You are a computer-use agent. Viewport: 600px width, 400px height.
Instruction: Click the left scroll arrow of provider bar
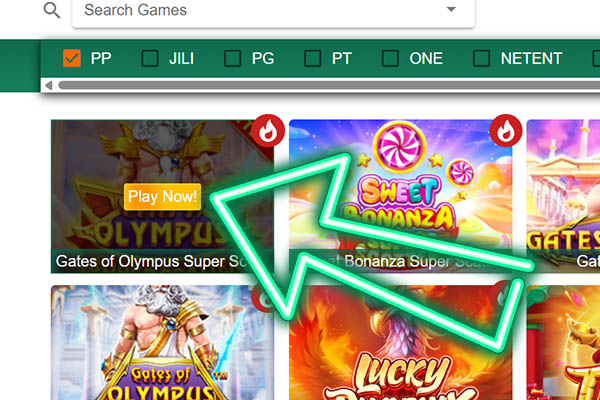click(x=49, y=85)
